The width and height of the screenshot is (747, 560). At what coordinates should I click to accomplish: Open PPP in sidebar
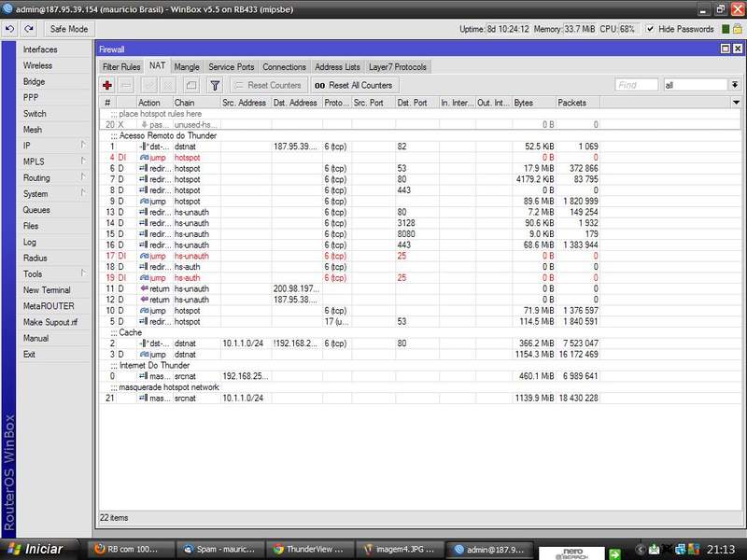pyautogui.click(x=31, y=98)
